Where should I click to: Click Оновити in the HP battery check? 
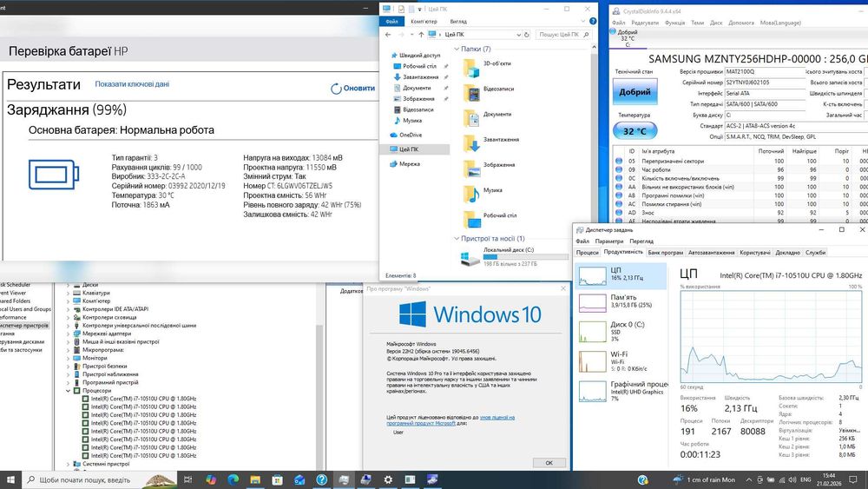[x=352, y=89]
